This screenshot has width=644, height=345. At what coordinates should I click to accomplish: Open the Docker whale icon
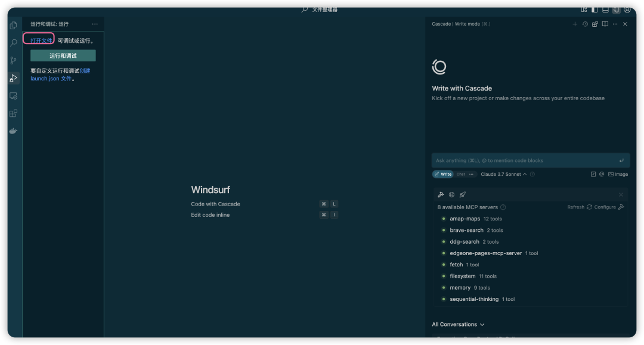point(13,131)
